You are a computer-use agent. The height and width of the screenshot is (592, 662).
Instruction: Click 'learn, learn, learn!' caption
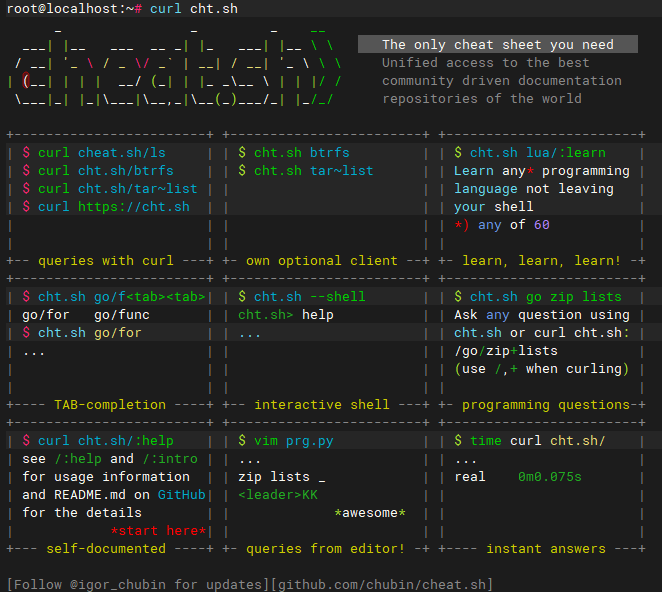tap(542, 261)
